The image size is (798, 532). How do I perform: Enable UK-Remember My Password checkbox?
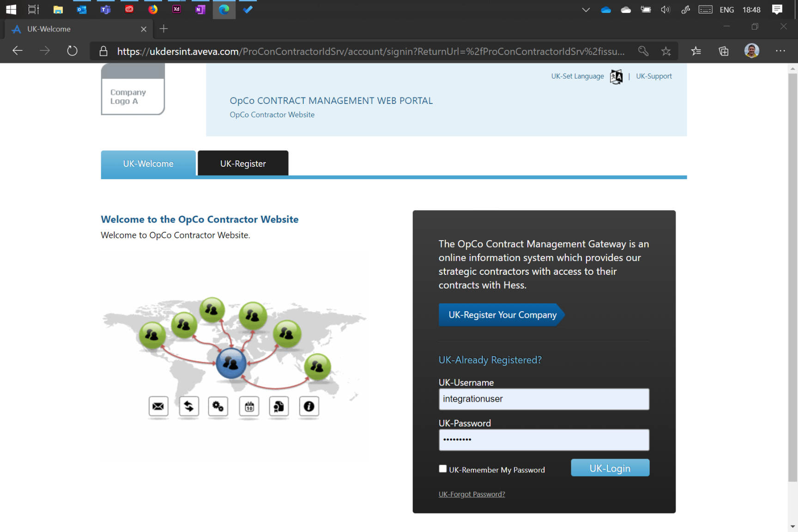point(442,469)
